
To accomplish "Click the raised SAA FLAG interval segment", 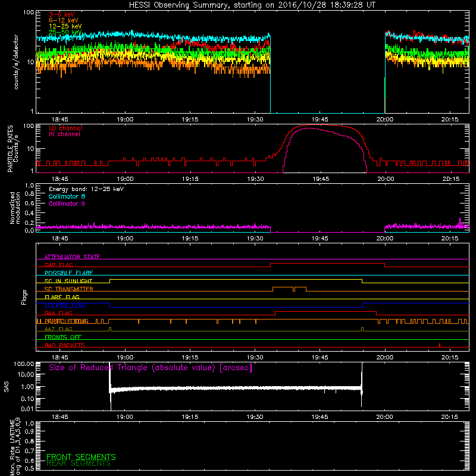I will [325, 311].
